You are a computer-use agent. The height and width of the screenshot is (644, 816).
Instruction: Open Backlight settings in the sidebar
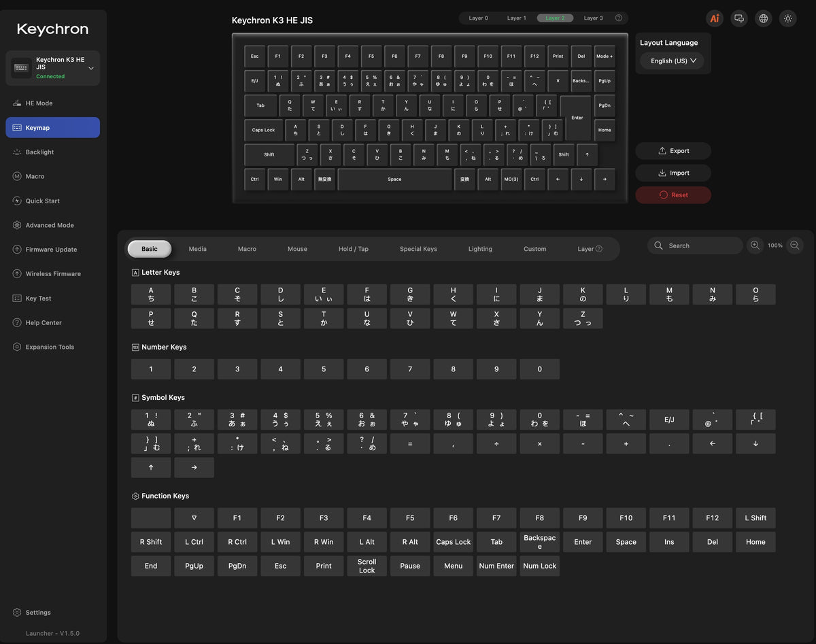pos(53,152)
